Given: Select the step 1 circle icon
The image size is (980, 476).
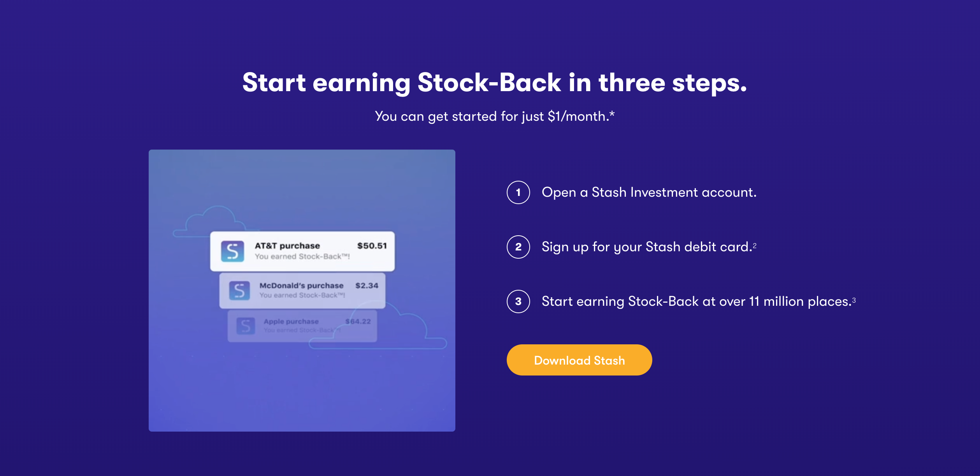Looking at the screenshot, I should coord(518,192).
